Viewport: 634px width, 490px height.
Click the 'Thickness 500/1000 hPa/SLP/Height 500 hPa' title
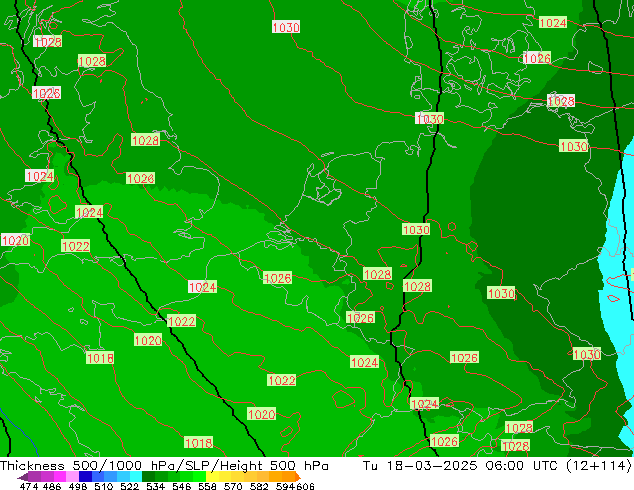(x=164, y=466)
